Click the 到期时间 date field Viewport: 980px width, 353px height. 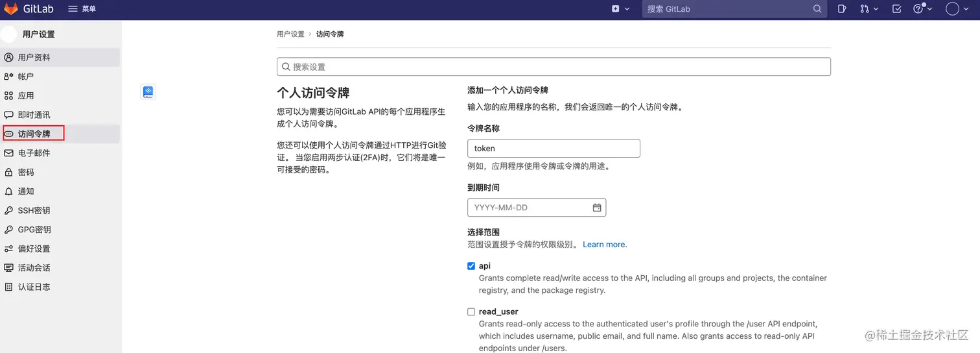pos(537,208)
